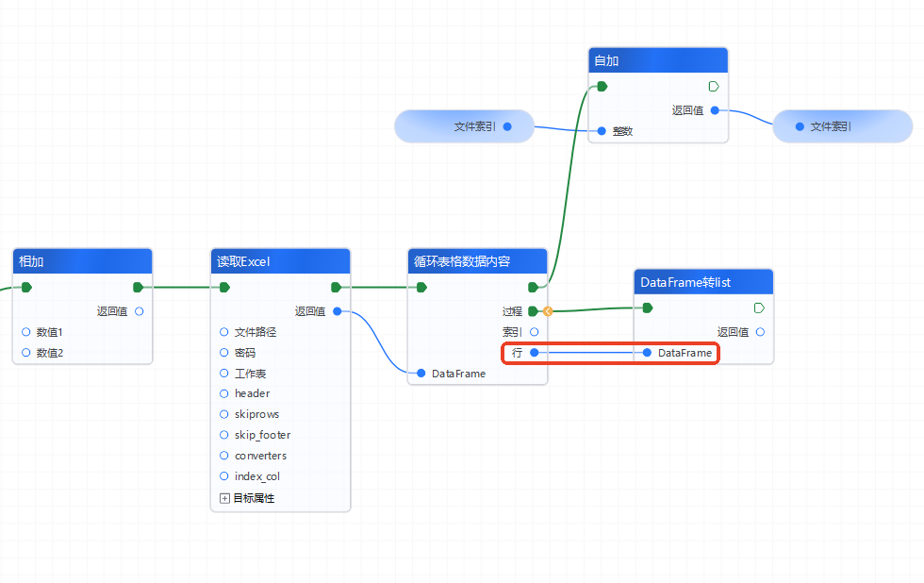Select the left 文件索引 variable node
This screenshot has height=583, width=924.
464,126
